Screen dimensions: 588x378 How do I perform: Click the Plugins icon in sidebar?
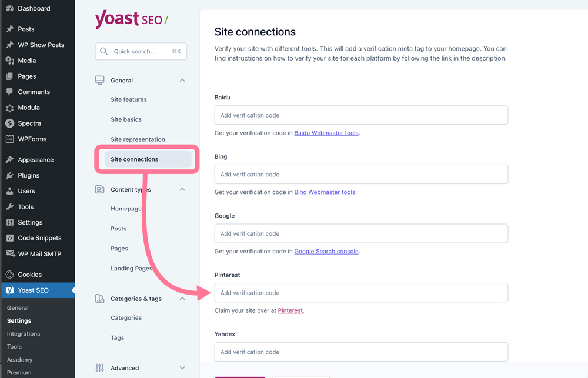[x=10, y=176]
